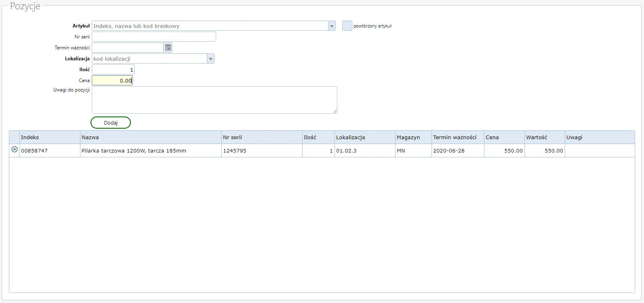Click the Dodaj button
The height and width of the screenshot is (303, 644).
111,123
